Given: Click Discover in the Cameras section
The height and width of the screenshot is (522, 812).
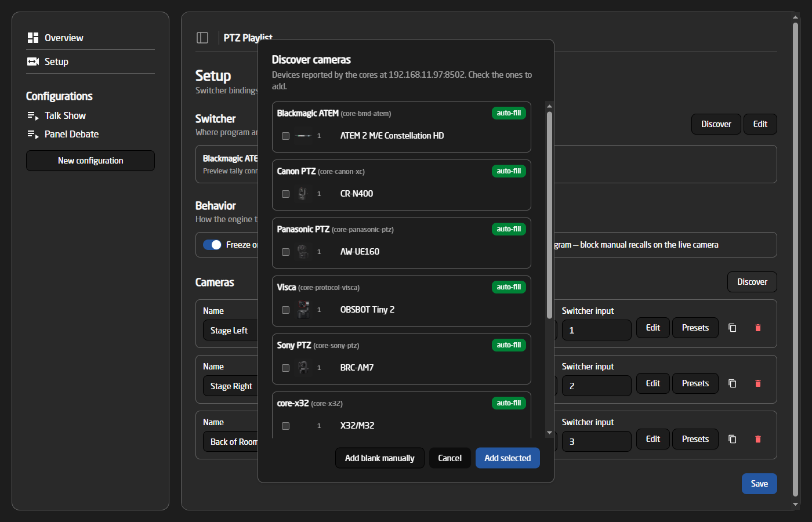Looking at the screenshot, I should [x=752, y=282].
